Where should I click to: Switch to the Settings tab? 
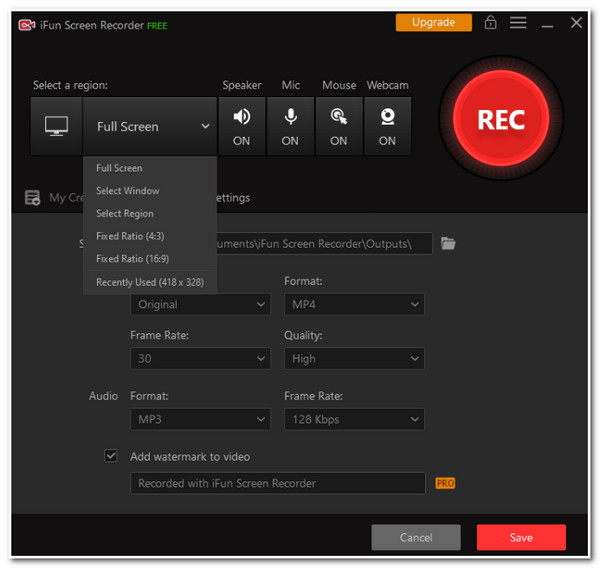coord(233,198)
